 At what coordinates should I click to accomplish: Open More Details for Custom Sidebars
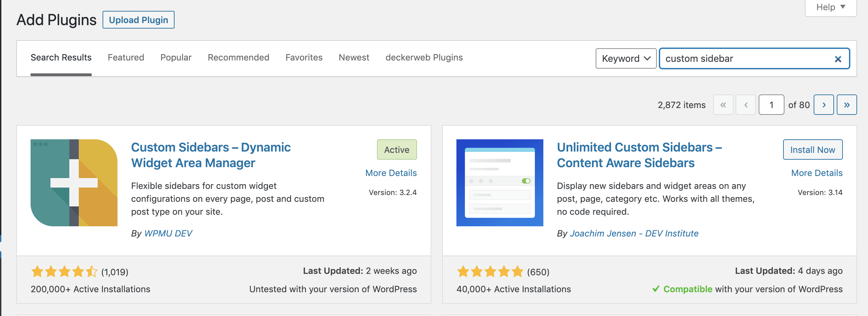pyautogui.click(x=391, y=173)
